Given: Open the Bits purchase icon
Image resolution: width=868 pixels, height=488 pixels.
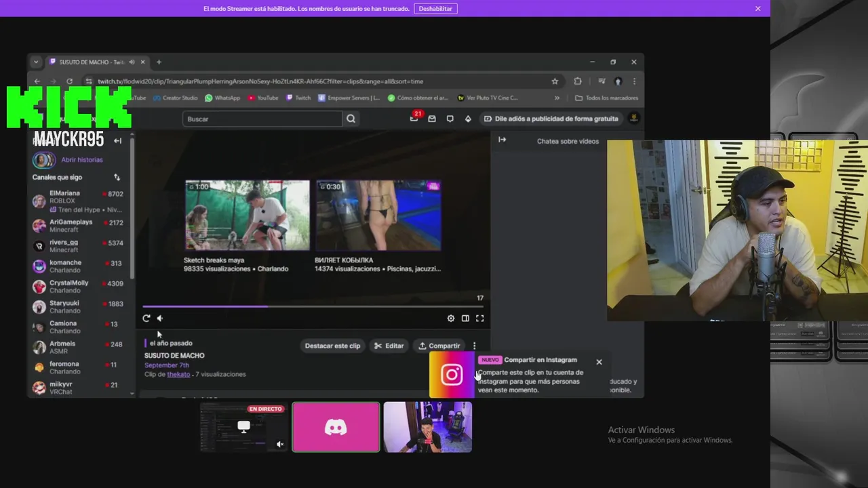Looking at the screenshot, I should click(x=468, y=119).
